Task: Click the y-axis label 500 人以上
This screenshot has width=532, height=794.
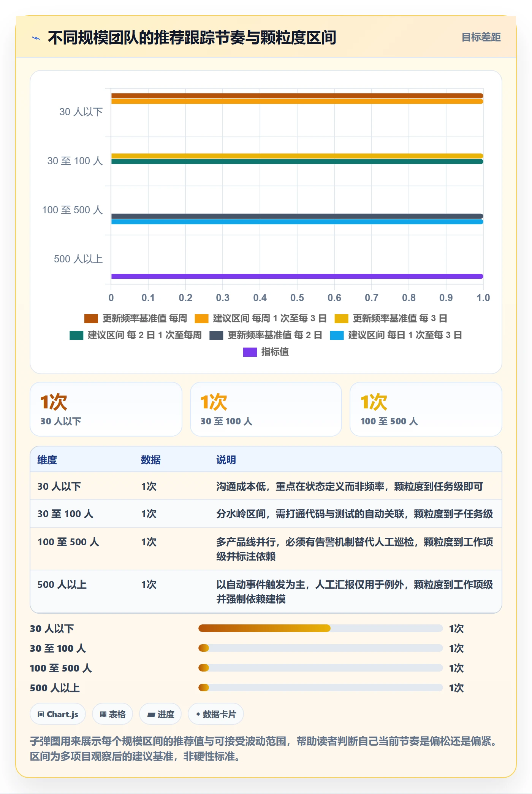Action: (x=78, y=259)
